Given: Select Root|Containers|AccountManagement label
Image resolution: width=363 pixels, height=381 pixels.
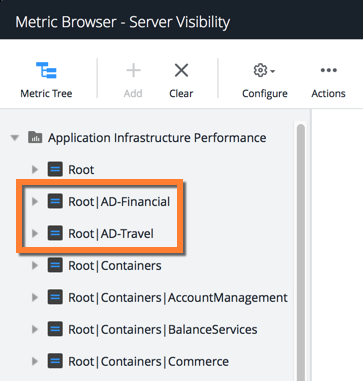Looking at the screenshot, I should pyautogui.click(x=178, y=298).
